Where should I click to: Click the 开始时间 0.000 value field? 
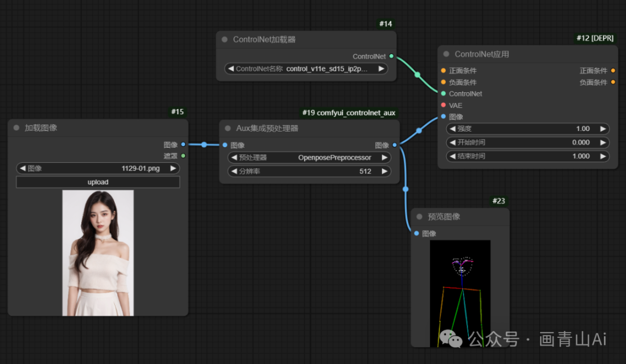(x=528, y=143)
